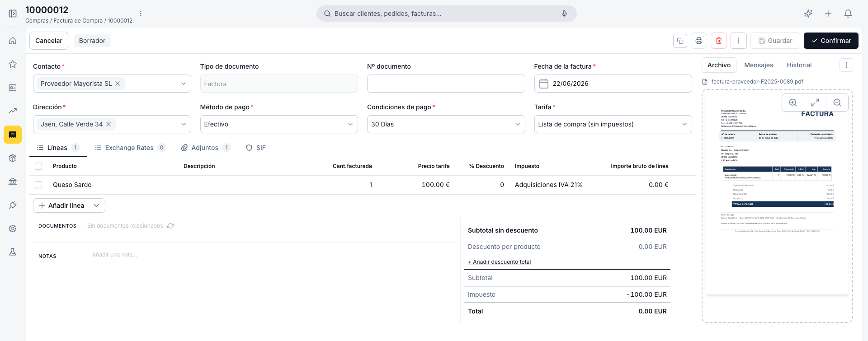Click the Fecha de la factura date field
Screen dimensions: 868x341
point(613,84)
